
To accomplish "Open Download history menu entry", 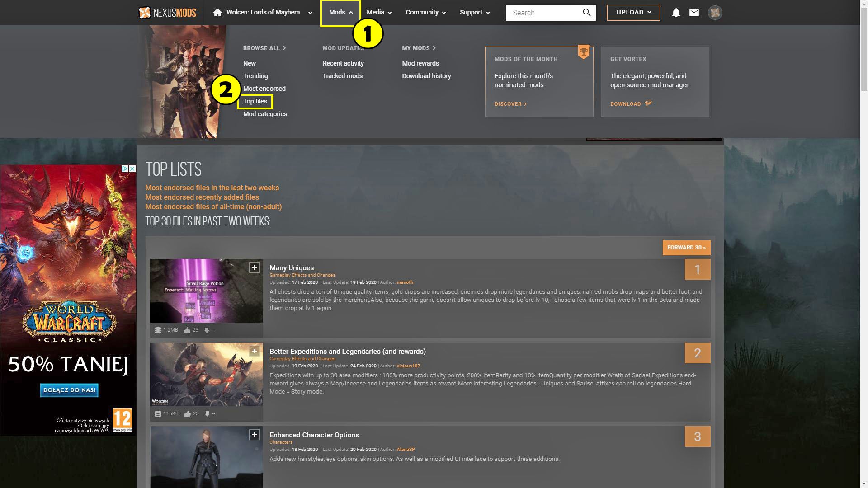I will (x=426, y=76).
